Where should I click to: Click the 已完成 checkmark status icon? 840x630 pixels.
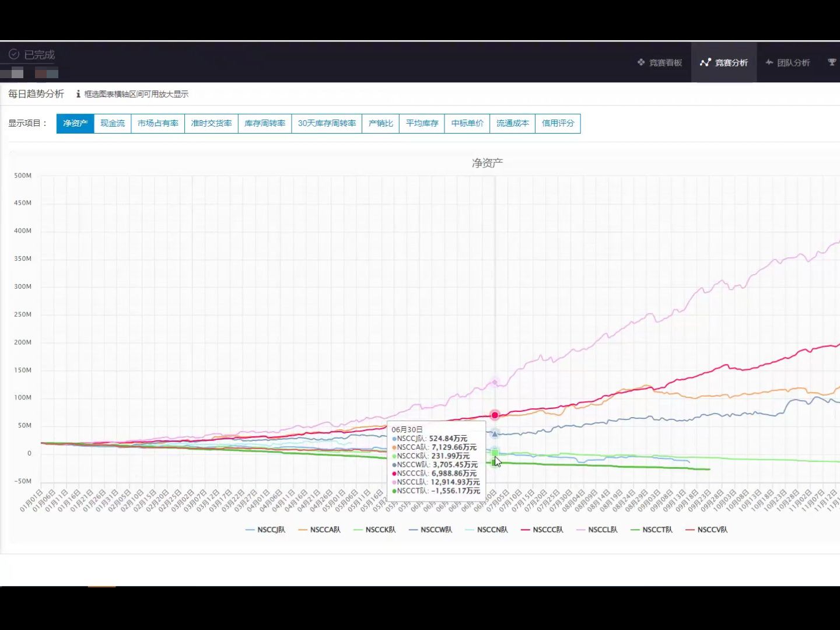[14, 54]
